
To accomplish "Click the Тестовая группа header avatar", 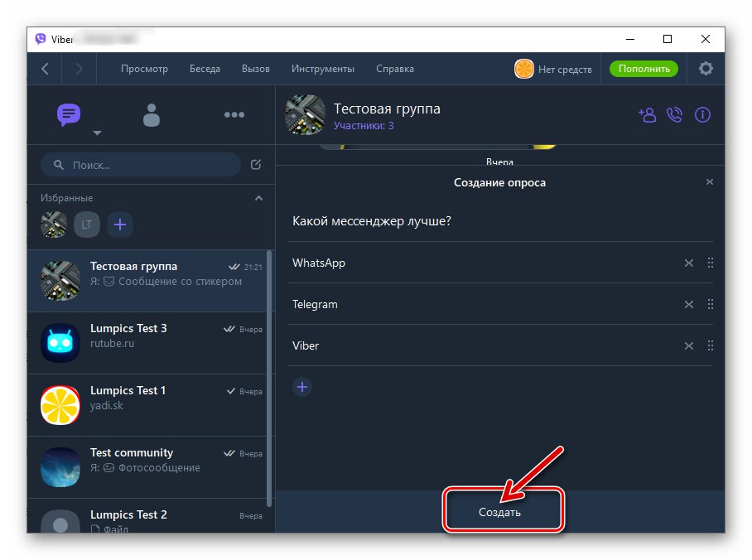I will 305,114.
